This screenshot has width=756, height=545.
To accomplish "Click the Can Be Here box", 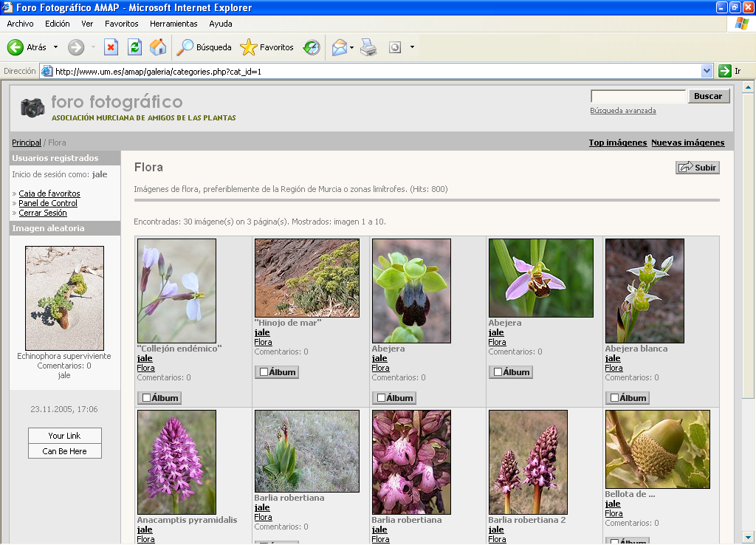I will pyautogui.click(x=65, y=451).
